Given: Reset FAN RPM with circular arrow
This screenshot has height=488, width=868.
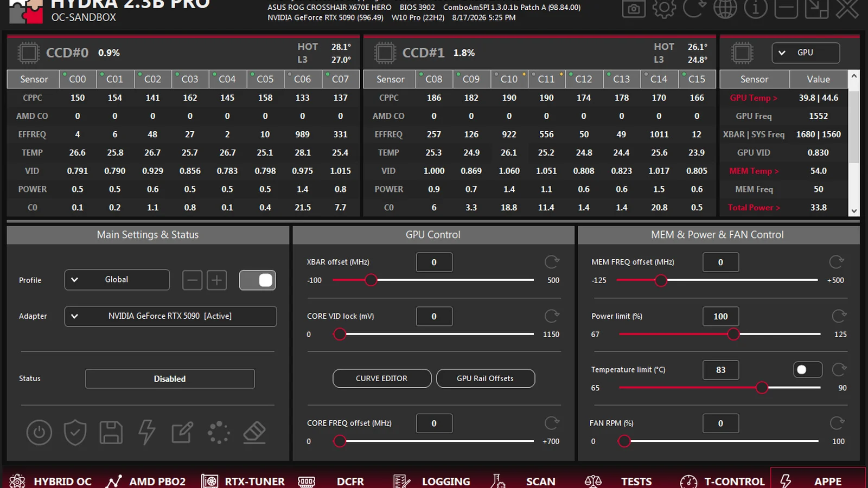Looking at the screenshot, I should tap(837, 423).
